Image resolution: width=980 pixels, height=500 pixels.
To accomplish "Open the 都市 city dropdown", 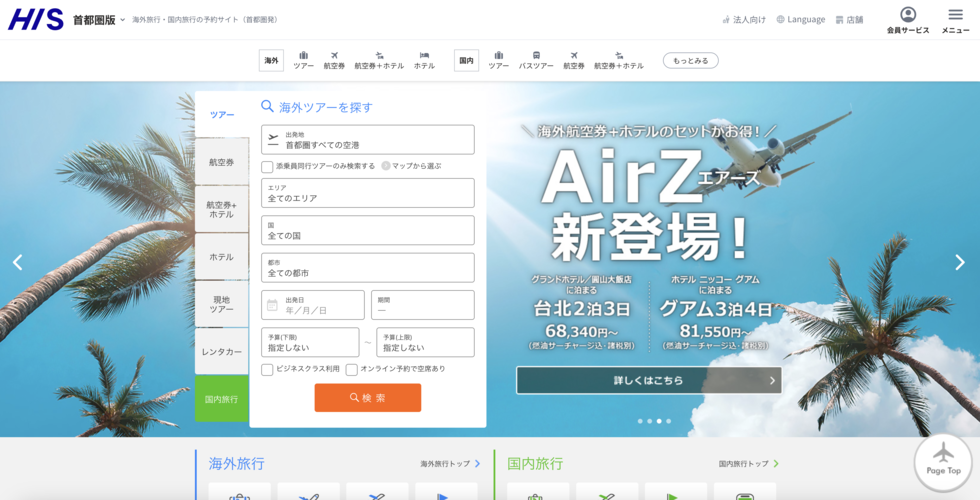I will [x=368, y=268].
